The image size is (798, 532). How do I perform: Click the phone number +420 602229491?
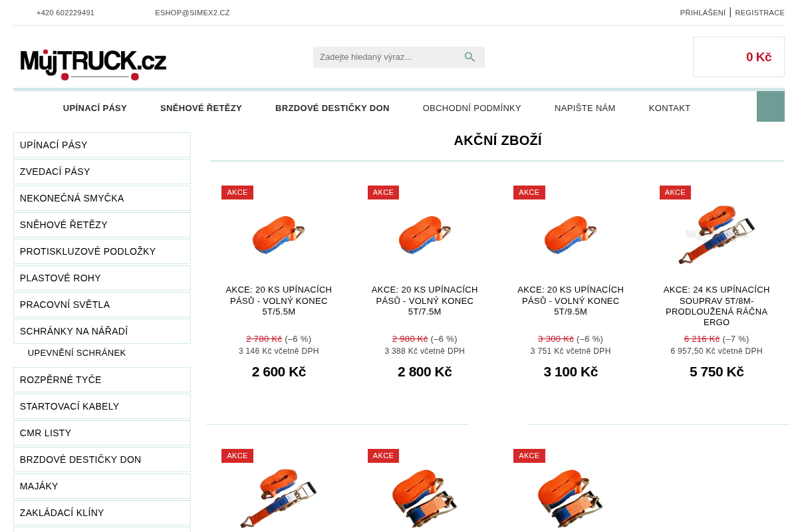pos(65,13)
